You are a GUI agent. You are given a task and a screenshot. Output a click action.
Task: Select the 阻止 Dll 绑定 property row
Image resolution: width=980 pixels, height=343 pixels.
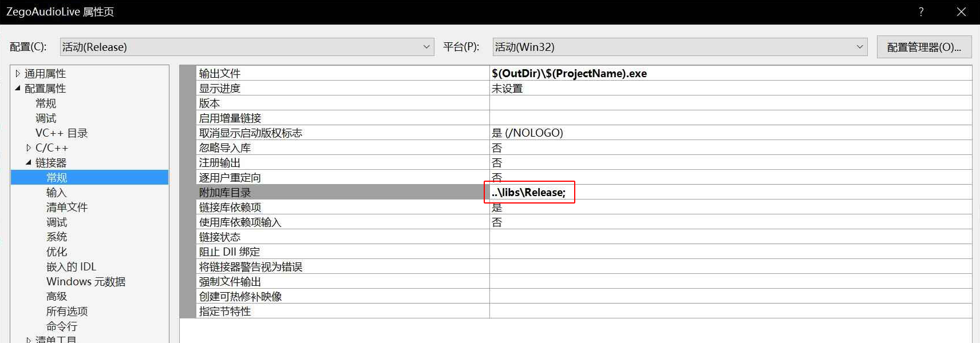click(584, 252)
